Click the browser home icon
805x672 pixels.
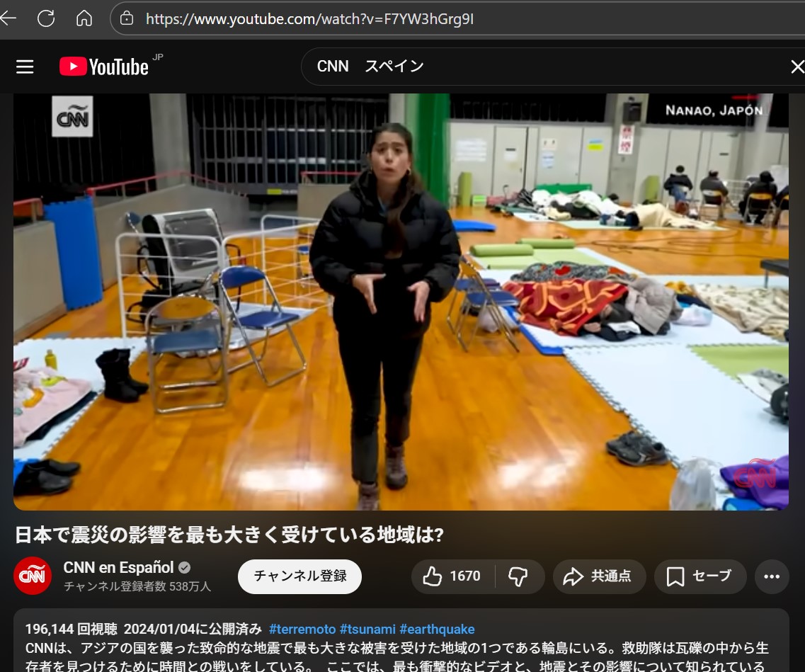click(x=84, y=18)
